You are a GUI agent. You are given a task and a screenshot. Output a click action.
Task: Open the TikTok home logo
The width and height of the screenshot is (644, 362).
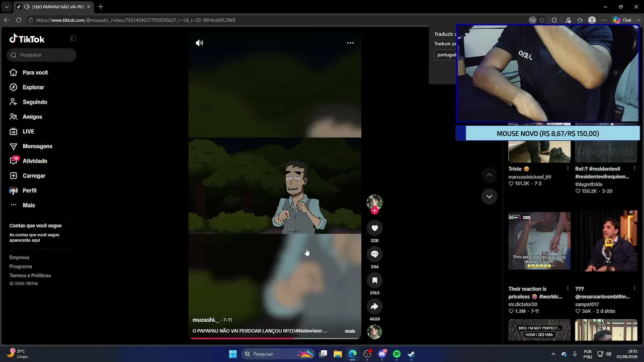click(x=27, y=39)
